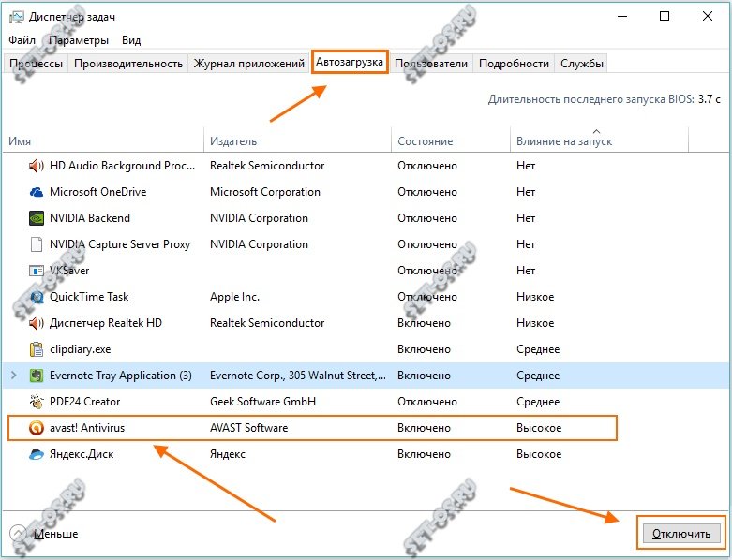732x560 pixels.
Task: Click the avast! Antivirus orange icon
Action: tap(37, 428)
